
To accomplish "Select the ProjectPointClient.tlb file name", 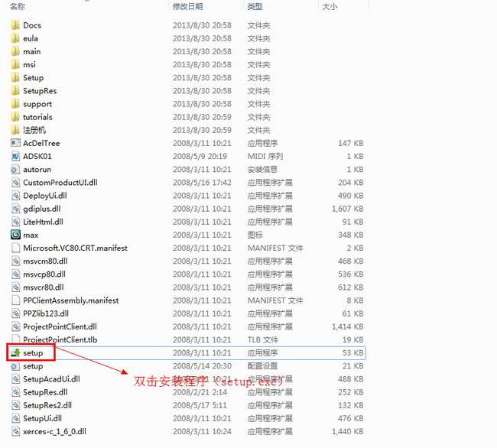I will click(x=60, y=339).
